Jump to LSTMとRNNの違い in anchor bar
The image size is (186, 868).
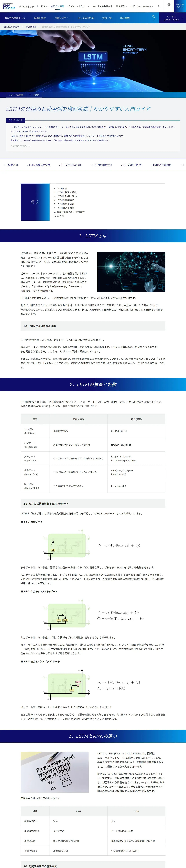pyautogui.click(x=71, y=165)
